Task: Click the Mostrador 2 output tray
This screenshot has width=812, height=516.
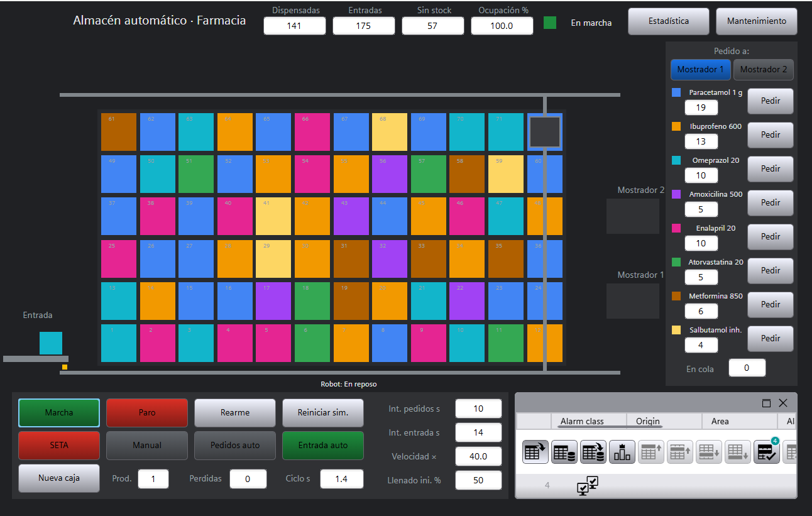Action: 632,216
